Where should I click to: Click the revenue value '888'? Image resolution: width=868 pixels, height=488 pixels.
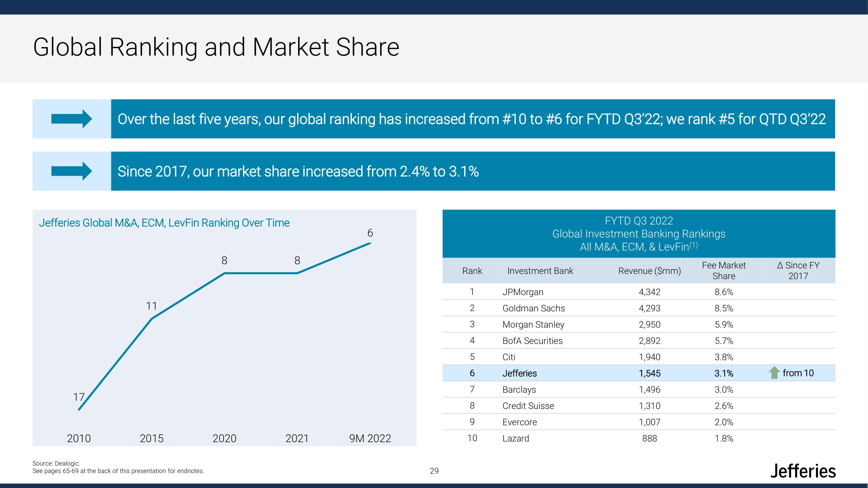click(650, 438)
